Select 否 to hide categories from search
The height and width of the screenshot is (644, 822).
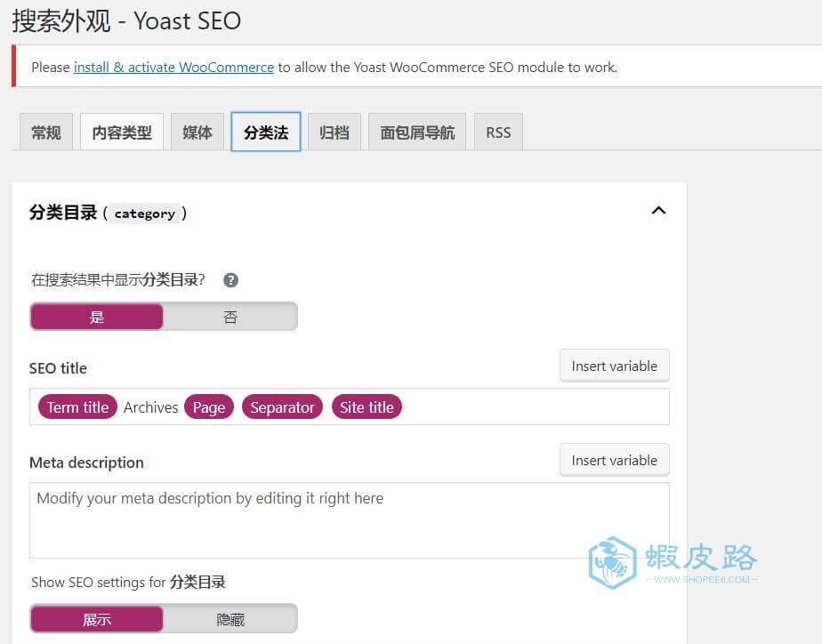230,317
